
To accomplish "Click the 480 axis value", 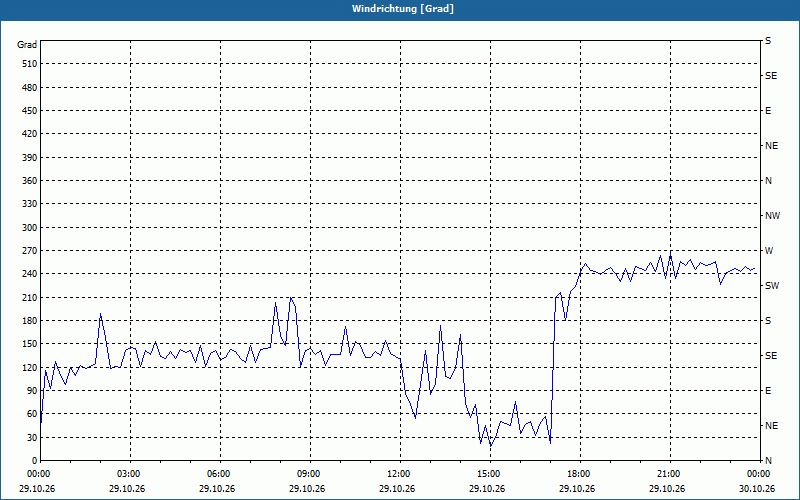I will click(x=29, y=87).
